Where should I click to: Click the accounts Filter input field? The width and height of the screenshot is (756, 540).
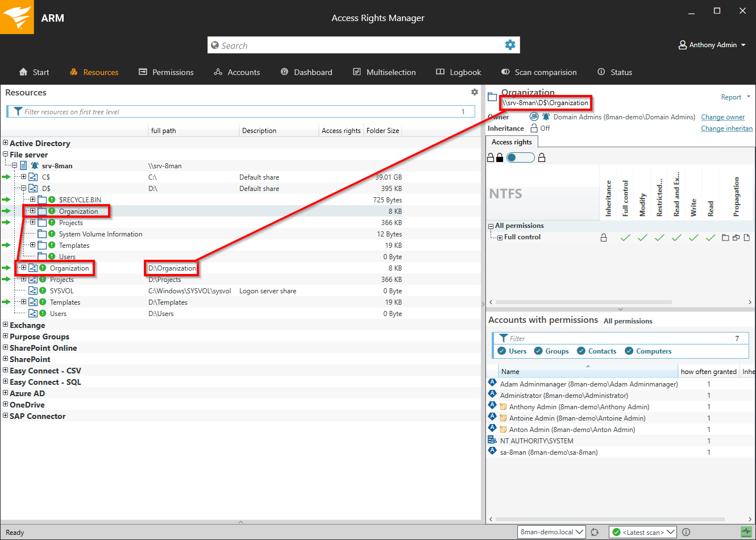coord(621,338)
